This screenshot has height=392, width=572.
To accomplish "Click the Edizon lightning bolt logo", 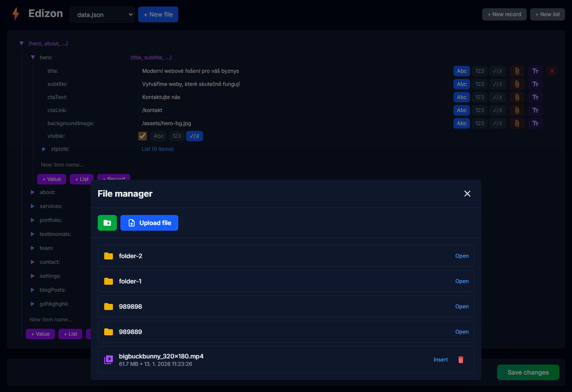I will [16, 14].
